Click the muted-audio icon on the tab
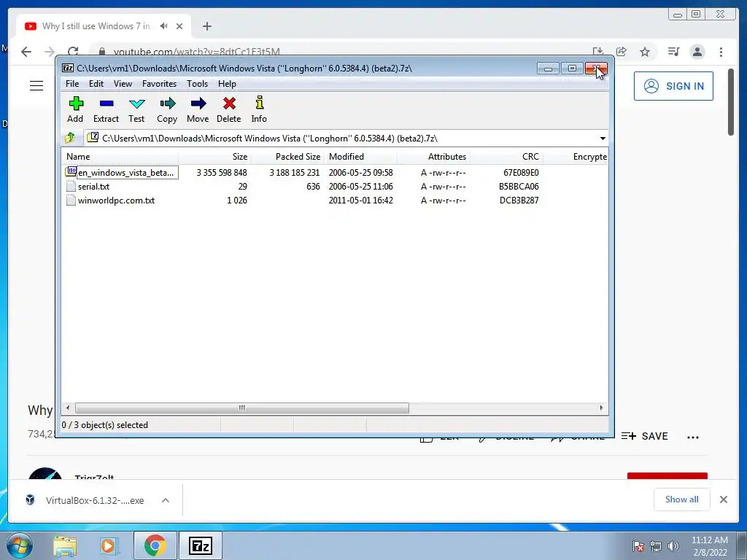This screenshot has height=560, width=747. coord(164,26)
